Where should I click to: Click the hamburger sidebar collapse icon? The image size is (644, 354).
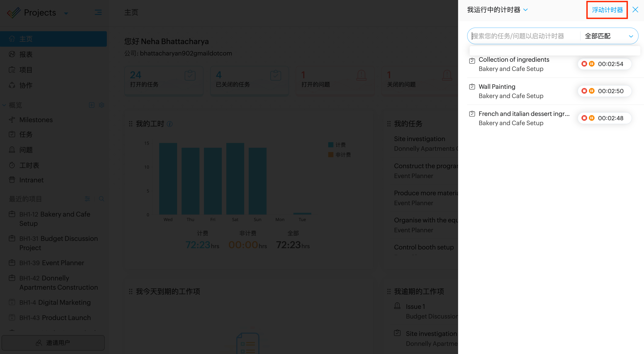tap(98, 12)
